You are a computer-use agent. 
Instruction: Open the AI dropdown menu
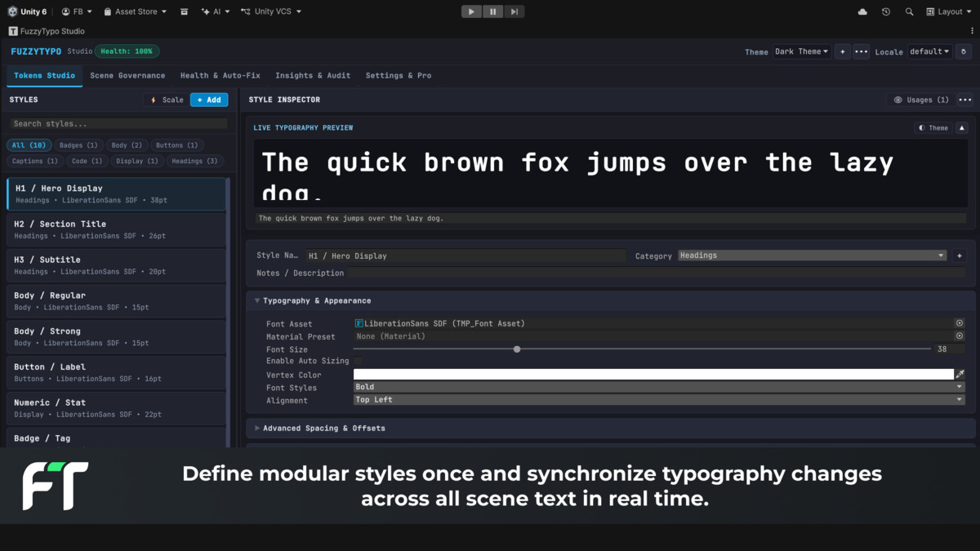click(216, 11)
